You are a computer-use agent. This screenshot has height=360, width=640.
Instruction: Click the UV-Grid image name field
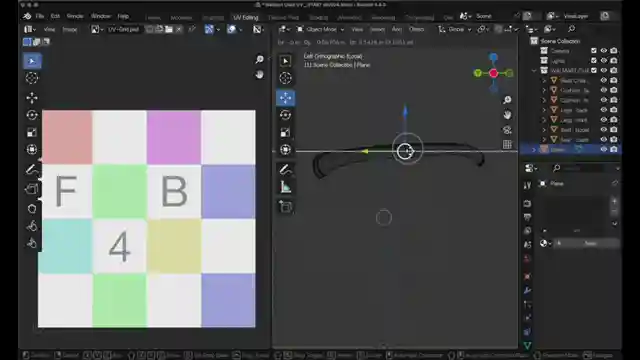[x=124, y=29]
